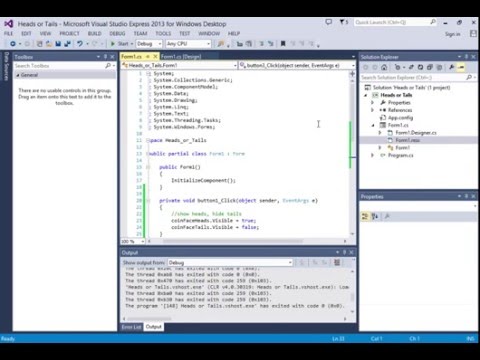This screenshot has height=360, width=480.
Task: Expand the References node
Action: pos(373,110)
